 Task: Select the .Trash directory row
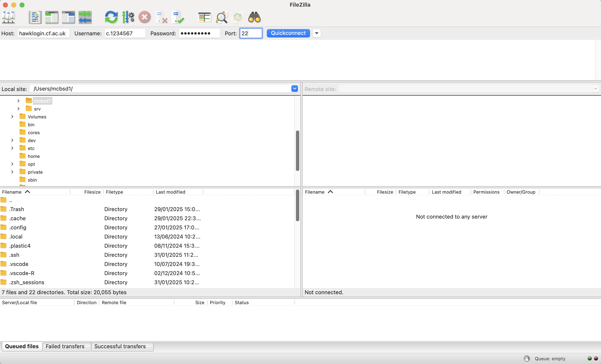click(x=147, y=209)
